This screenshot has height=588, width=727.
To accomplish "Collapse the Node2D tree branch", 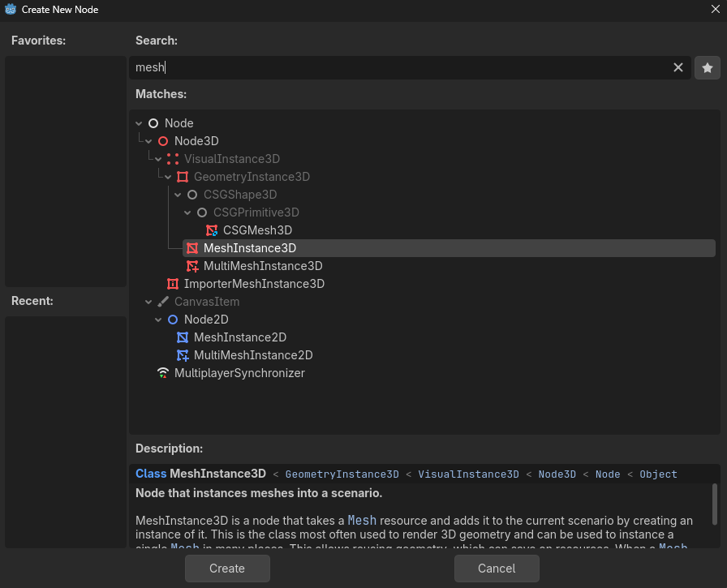I will pyautogui.click(x=157, y=319).
